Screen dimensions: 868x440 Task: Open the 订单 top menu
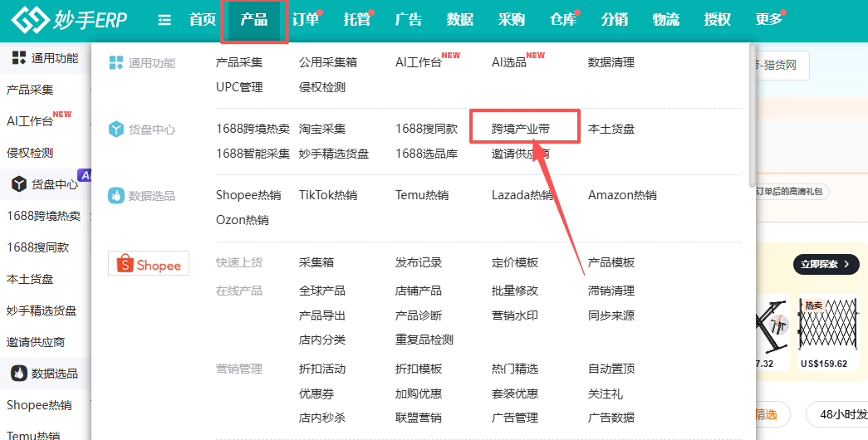[x=306, y=19]
